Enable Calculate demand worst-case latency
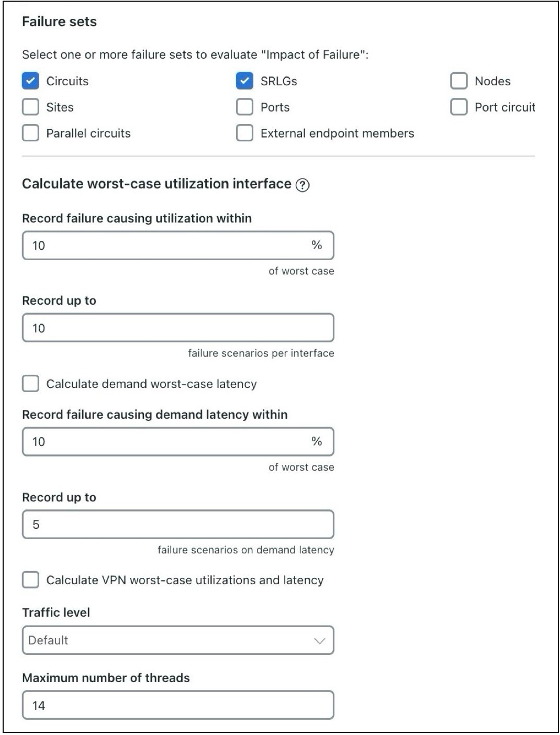Screen dimensions: 560x735 click(30, 384)
